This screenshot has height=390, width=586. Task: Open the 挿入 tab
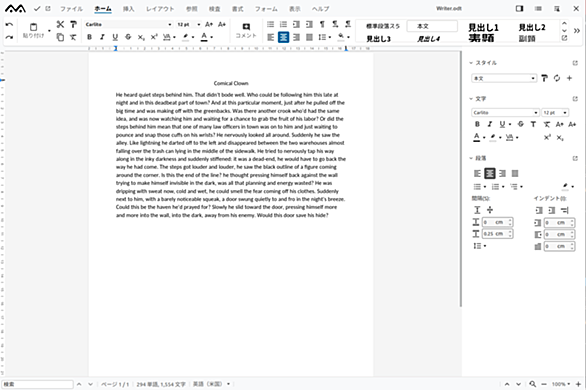point(128,9)
